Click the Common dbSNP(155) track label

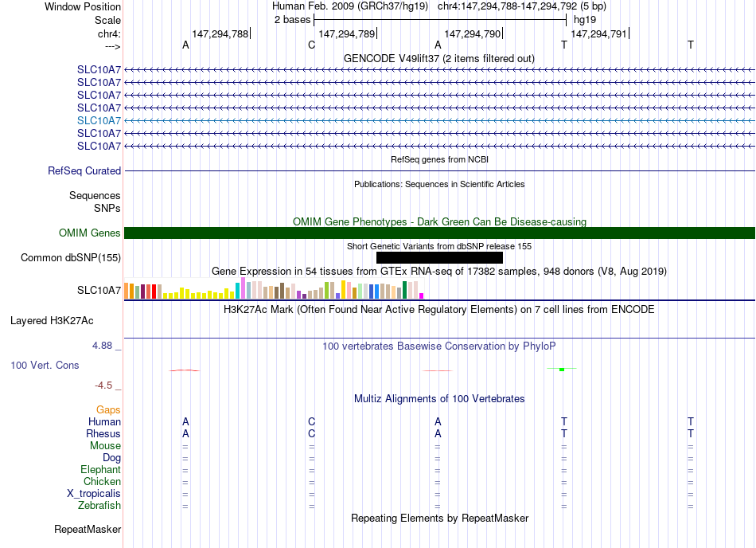(x=71, y=257)
